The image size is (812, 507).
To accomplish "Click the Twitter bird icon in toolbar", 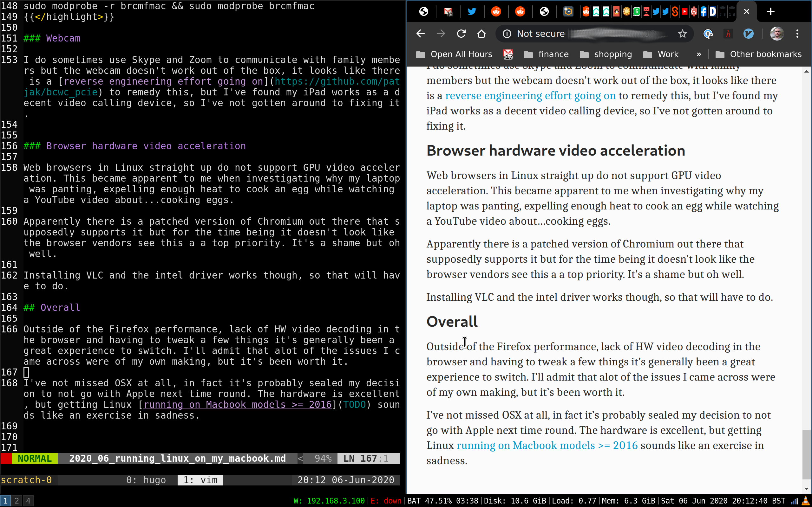I will tap(471, 12).
